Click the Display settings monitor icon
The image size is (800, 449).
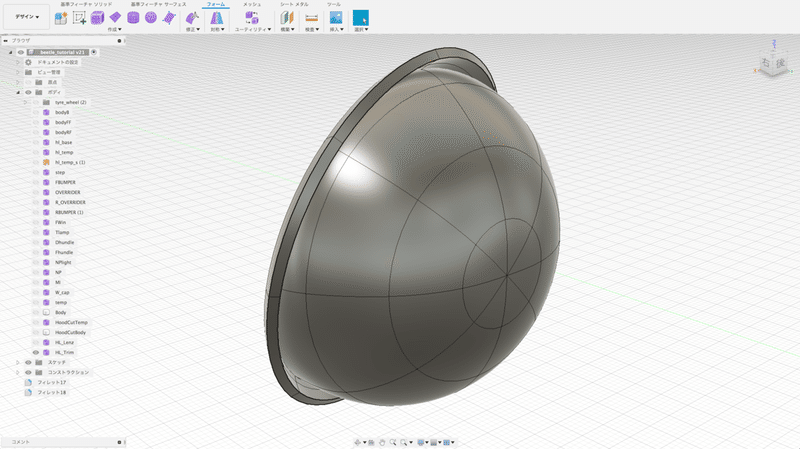[420, 442]
